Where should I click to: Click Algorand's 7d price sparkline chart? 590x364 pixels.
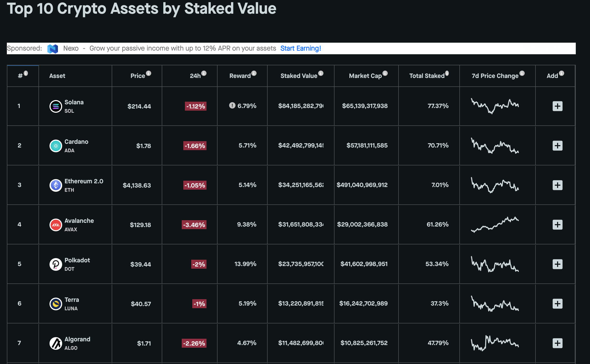[x=495, y=343]
